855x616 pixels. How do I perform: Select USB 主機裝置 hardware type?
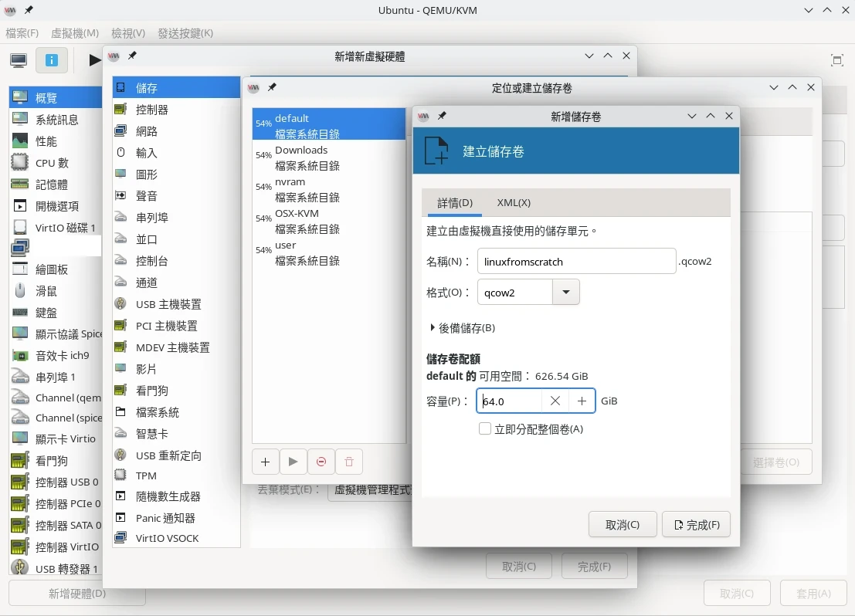coord(168,304)
